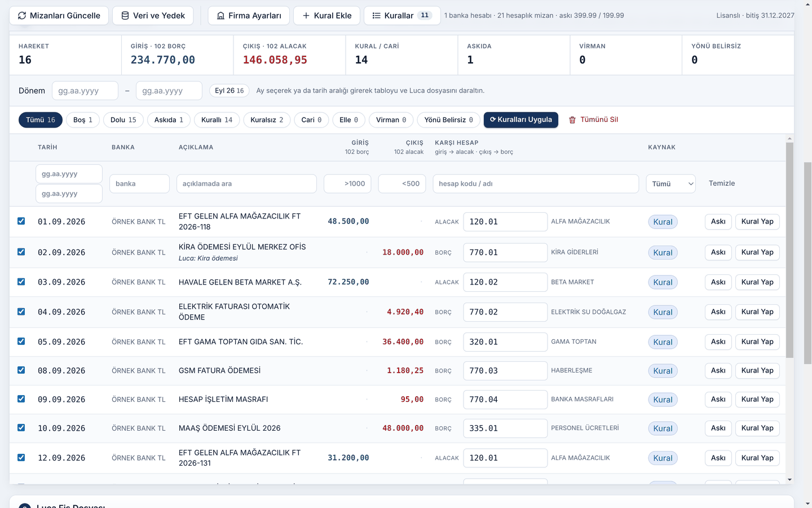Deselect the 03.09.2026 BETA MARKET row checkbox
812x508 pixels.
[21, 282]
